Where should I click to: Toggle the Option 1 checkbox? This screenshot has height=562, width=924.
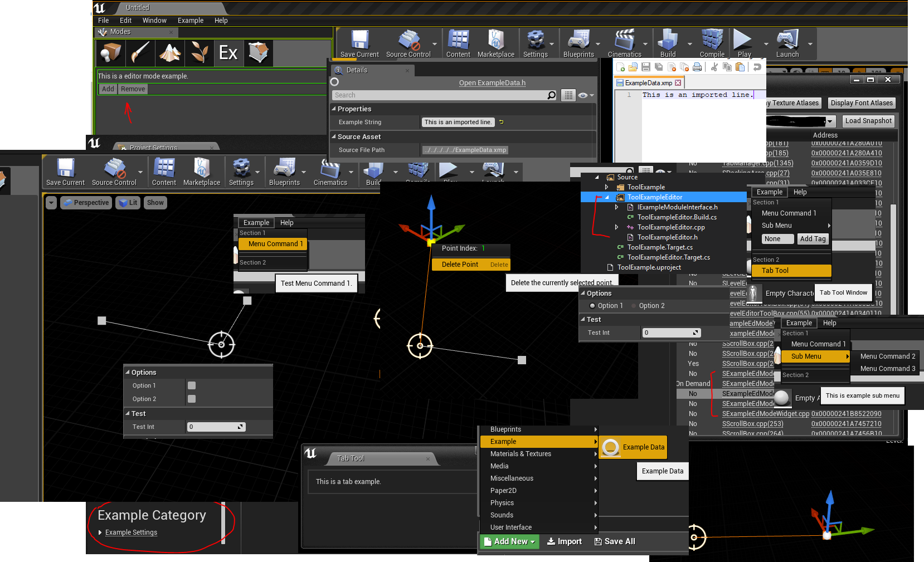point(192,385)
